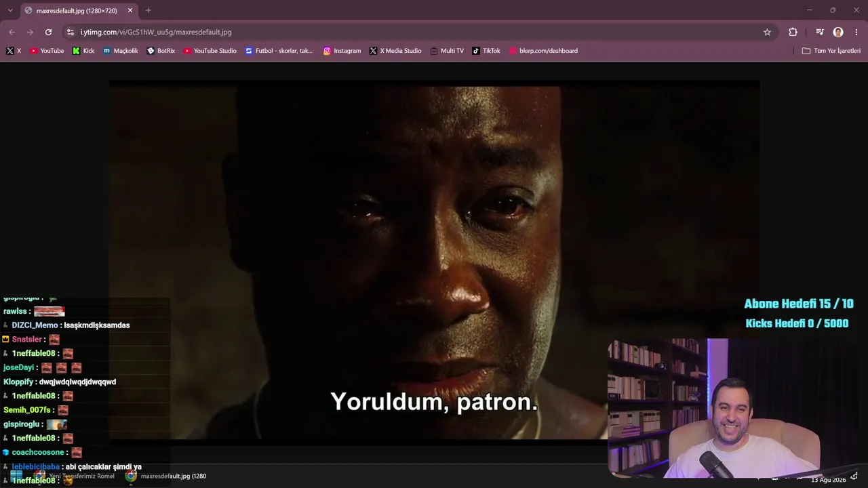Open the Instagram bookmark
The image size is (868, 488).
pos(342,51)
